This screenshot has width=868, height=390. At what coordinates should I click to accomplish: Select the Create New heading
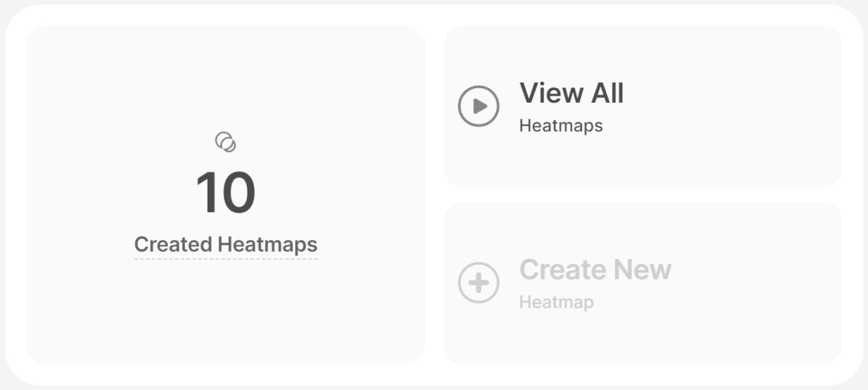(x=595, y=270)
